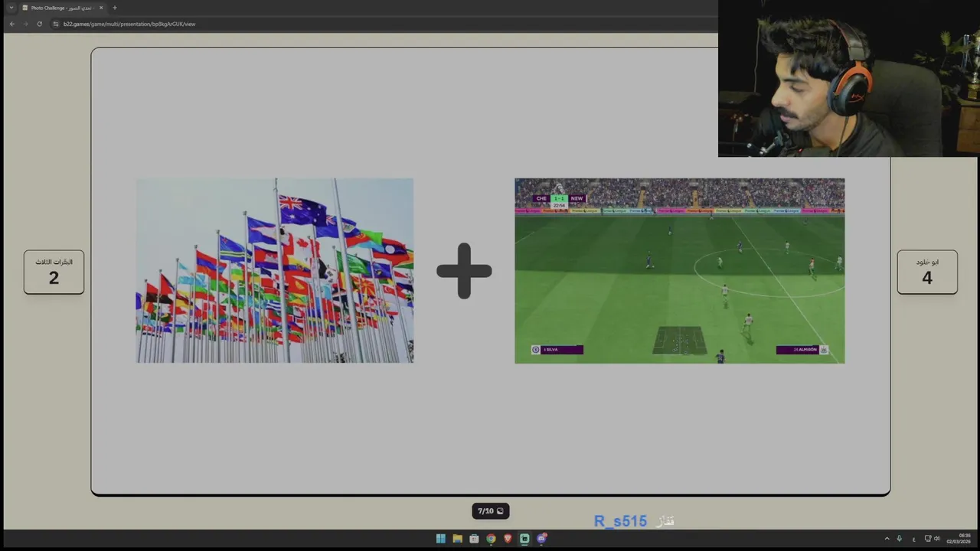Open network settings from the tray
This screenshot has width=980, height=551.
tap(928, 539)
